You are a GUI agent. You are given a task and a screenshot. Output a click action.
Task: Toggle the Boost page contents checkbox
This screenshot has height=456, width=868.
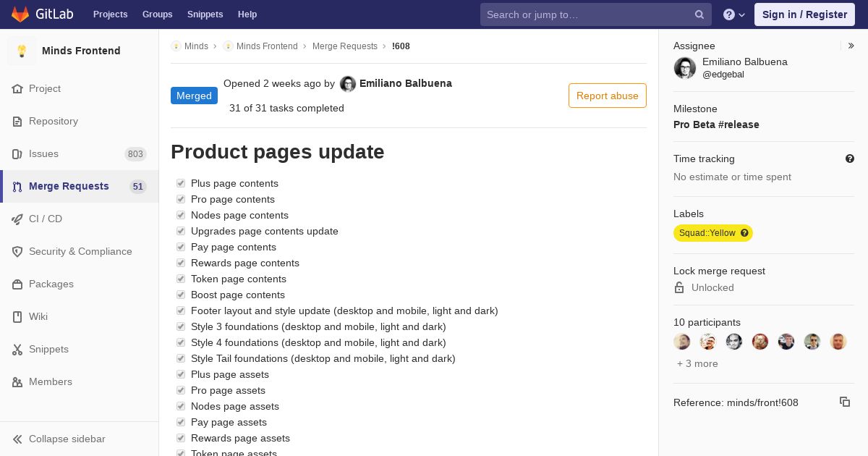click(181, 295)
